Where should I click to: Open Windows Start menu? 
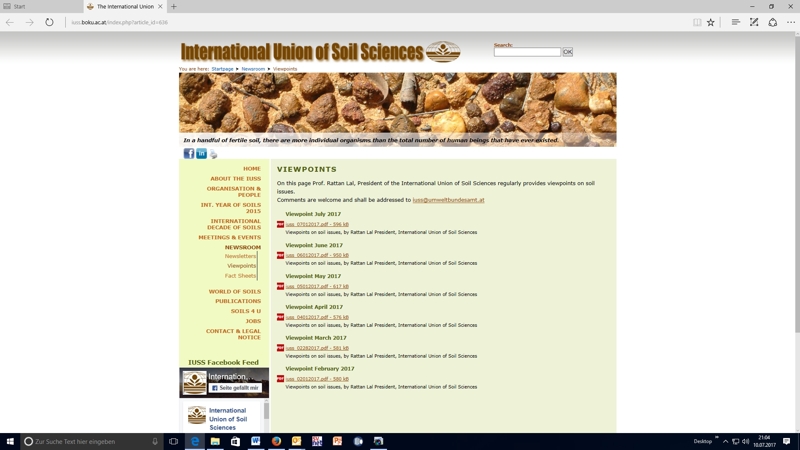pos(10,441)
